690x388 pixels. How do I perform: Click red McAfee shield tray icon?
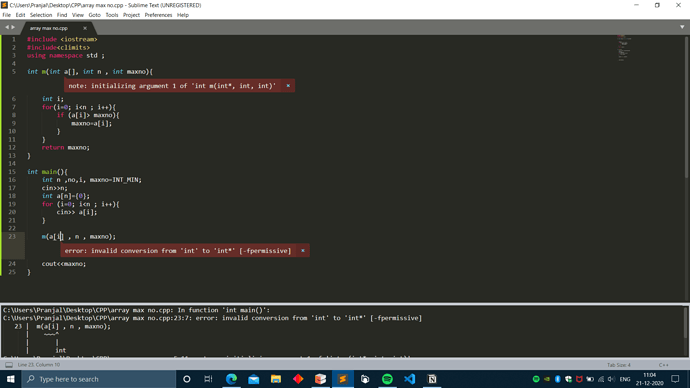point(579,379)
